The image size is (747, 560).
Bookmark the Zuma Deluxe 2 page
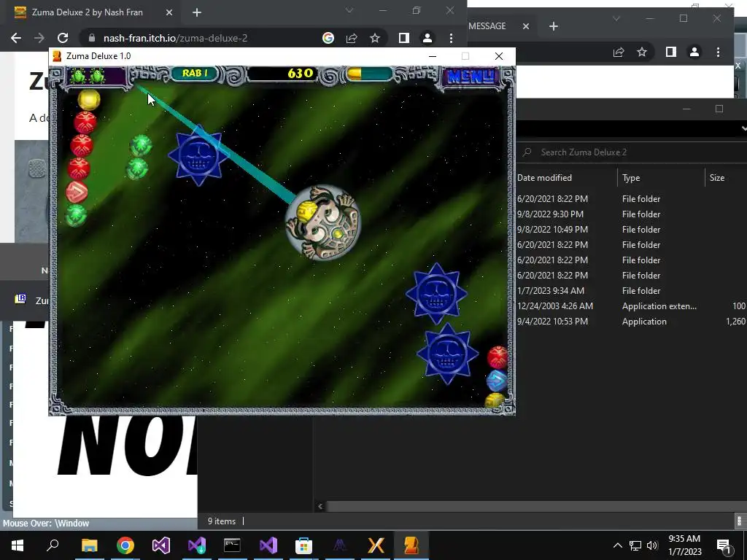(x=375, y=38)
